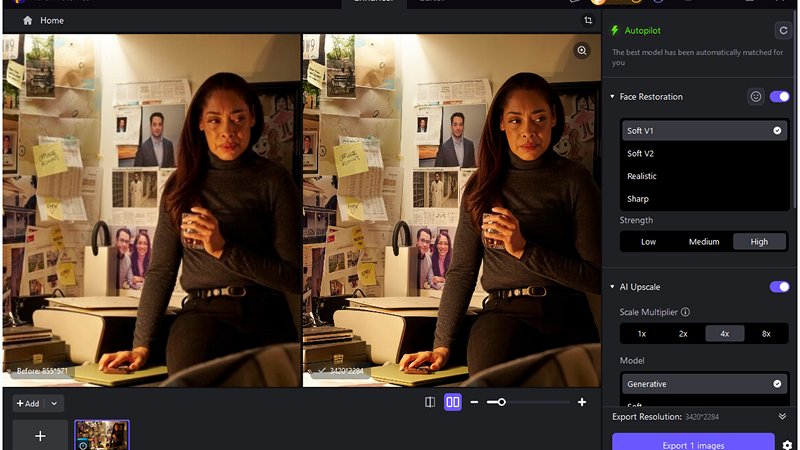The image size is (800, 450).
Task: Click the Scale Multiplier label
Action: pyautogui.click(x=648, y=312)
